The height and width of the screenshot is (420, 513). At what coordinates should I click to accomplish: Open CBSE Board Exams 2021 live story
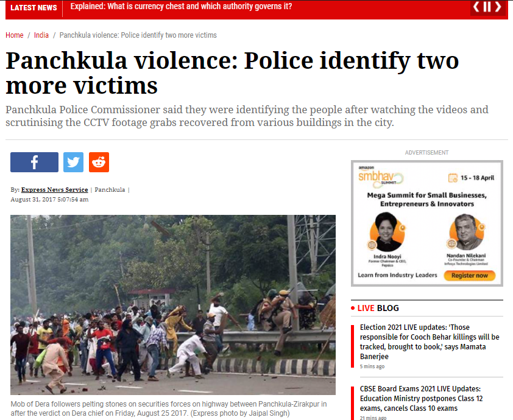click(x=422, y=399)
